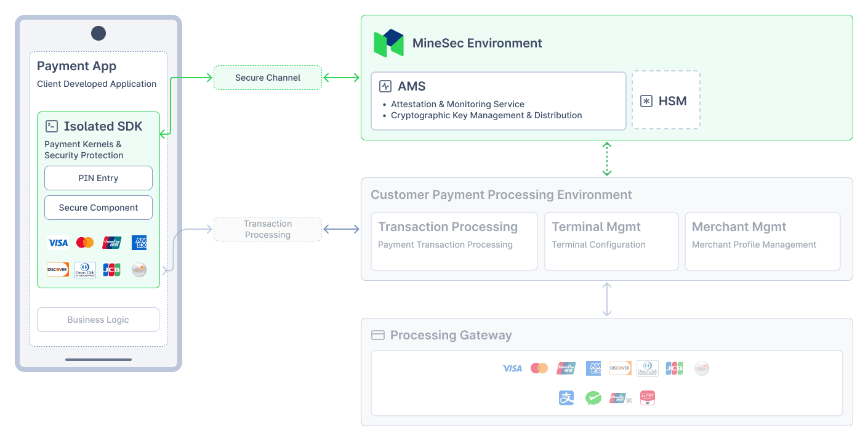
Task: Click the Client Developed Application subtitle
Action: [x=97, y=84]
